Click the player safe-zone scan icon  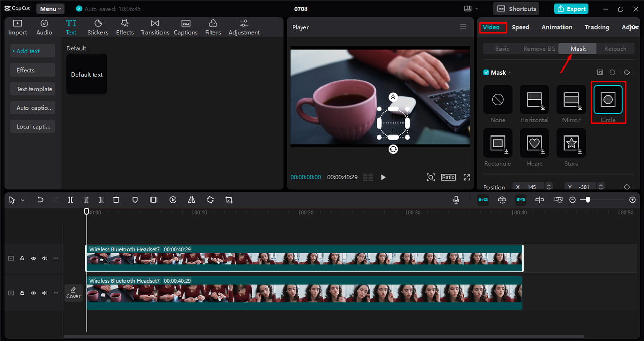[x=431, y=177]
